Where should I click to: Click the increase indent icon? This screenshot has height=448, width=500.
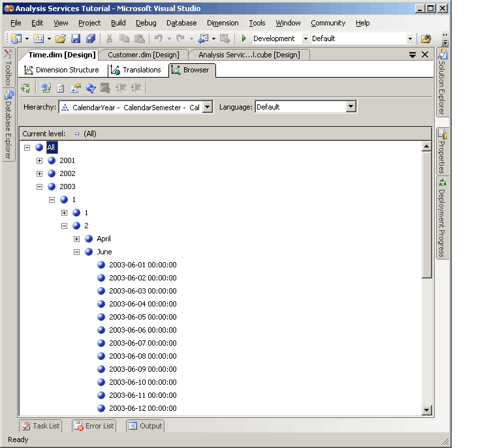point(136,88)
